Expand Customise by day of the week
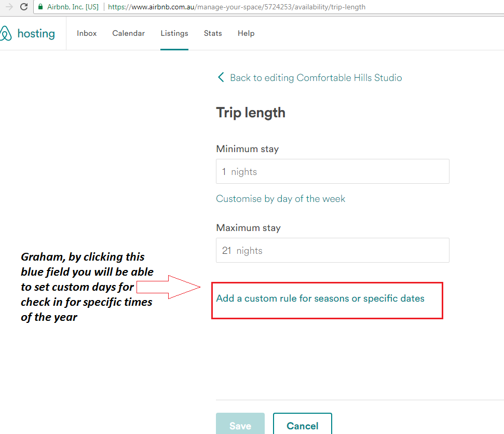 click(x=281, y=199)
